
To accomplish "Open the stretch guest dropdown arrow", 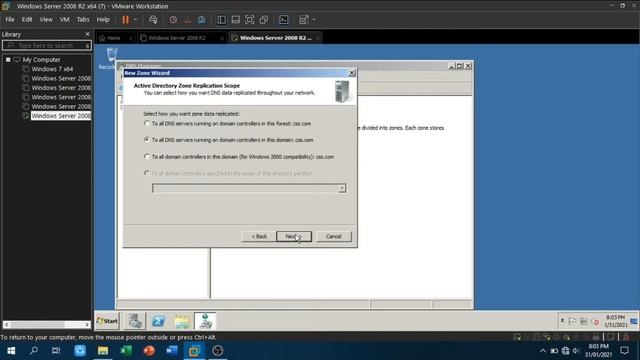I will pyautogui.click(x=314, y=20).
